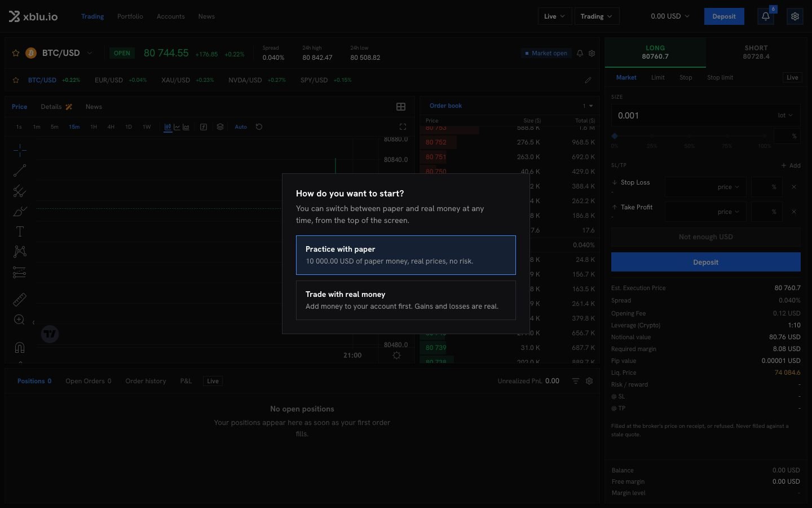Image resolution: width=812 pixels, height=508 pixels.
Task: Switch to the Open Orders tab
Action: coord(89,381)
